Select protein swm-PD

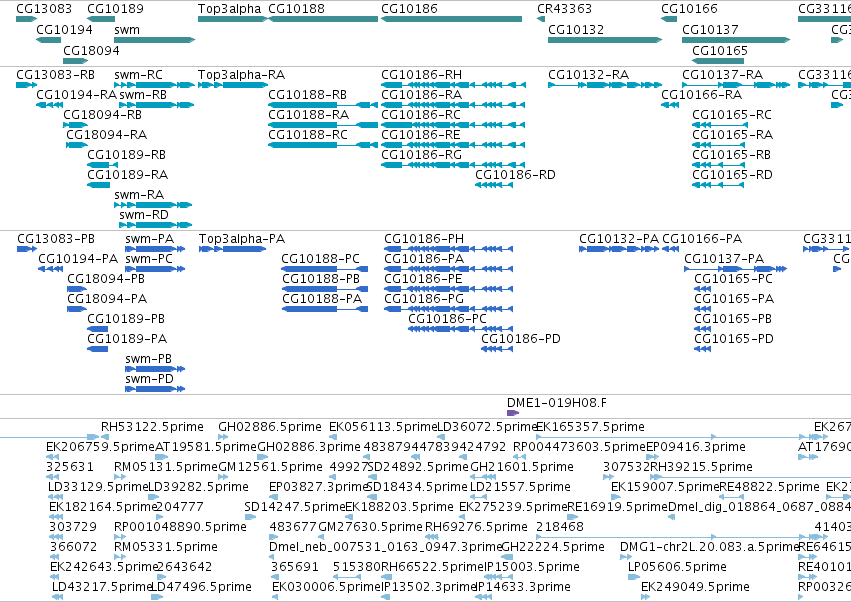click(x=149, y=378)
